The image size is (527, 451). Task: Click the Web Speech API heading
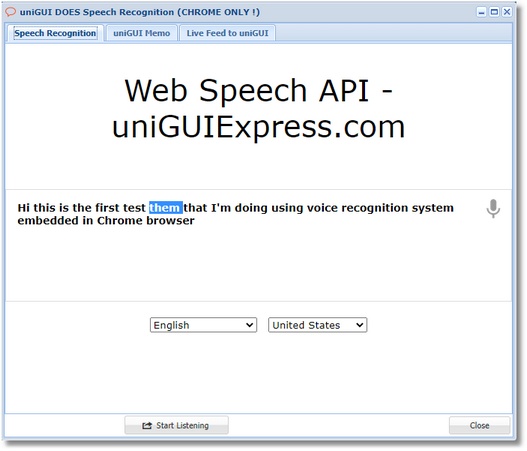click(258, 91)
